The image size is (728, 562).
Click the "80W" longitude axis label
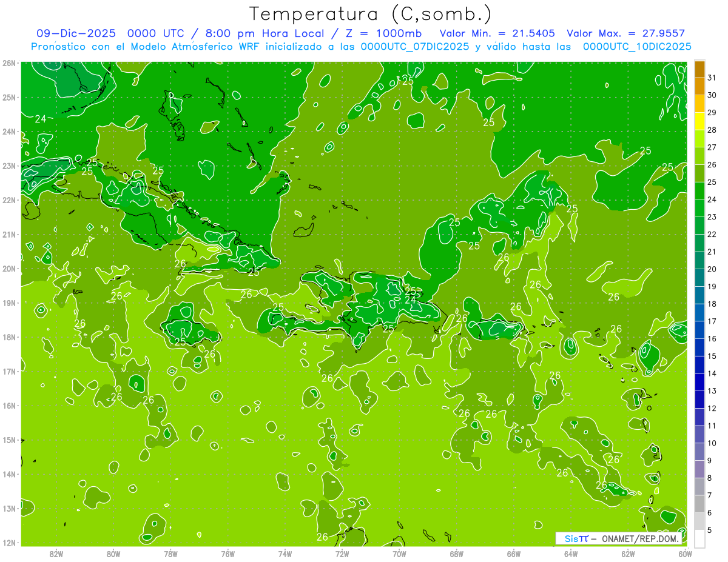click(x=113, y=554)
